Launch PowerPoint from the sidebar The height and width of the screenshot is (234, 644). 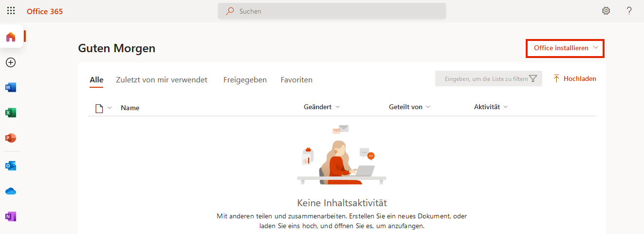point(11,138)
